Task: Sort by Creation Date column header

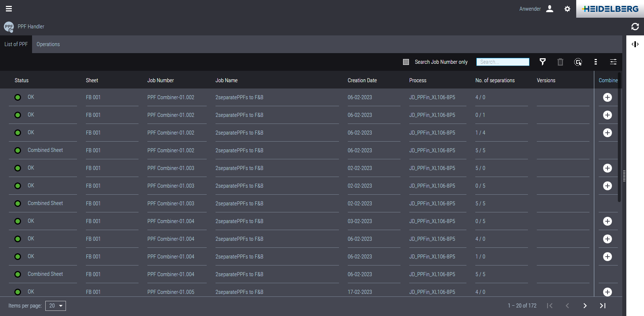Action: pos(362,80)
